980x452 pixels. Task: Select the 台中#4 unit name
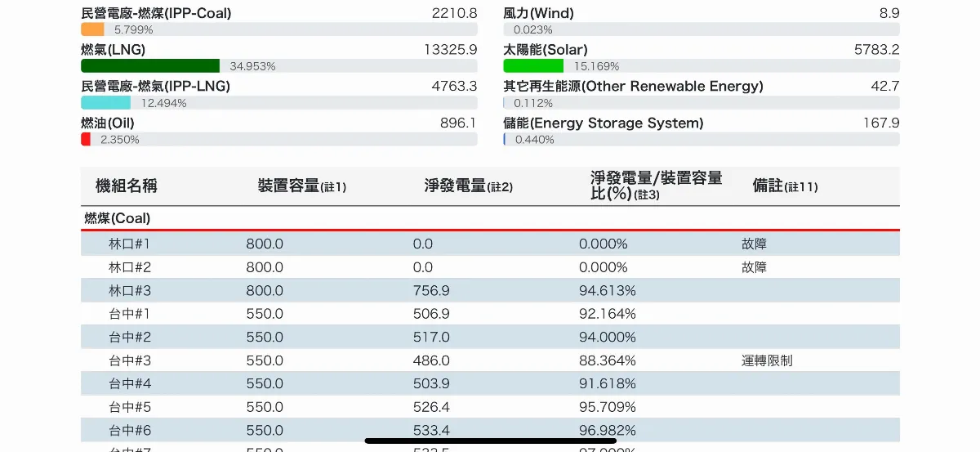click(x=130, y=383)
